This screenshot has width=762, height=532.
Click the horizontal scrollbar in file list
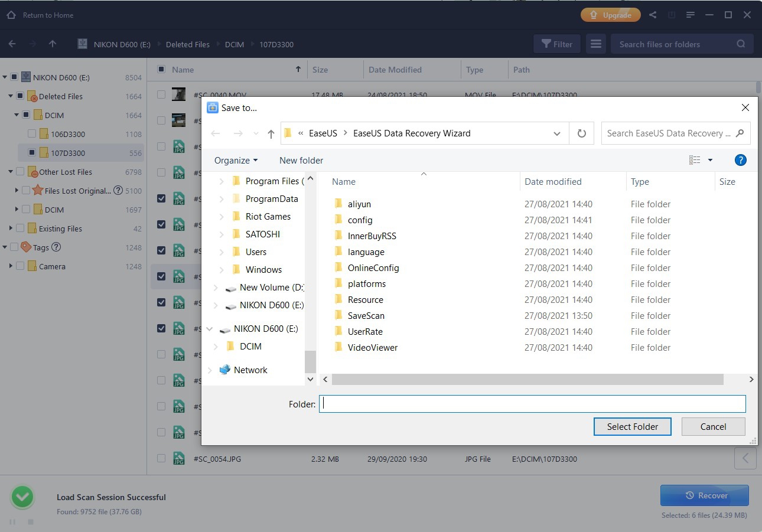pos(527,380)
